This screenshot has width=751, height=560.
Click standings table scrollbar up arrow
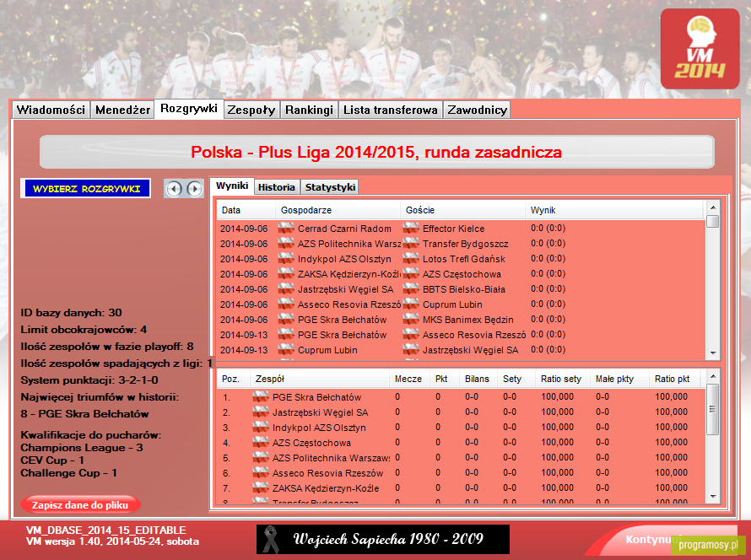pyautogui.click(x=713, y=376)
